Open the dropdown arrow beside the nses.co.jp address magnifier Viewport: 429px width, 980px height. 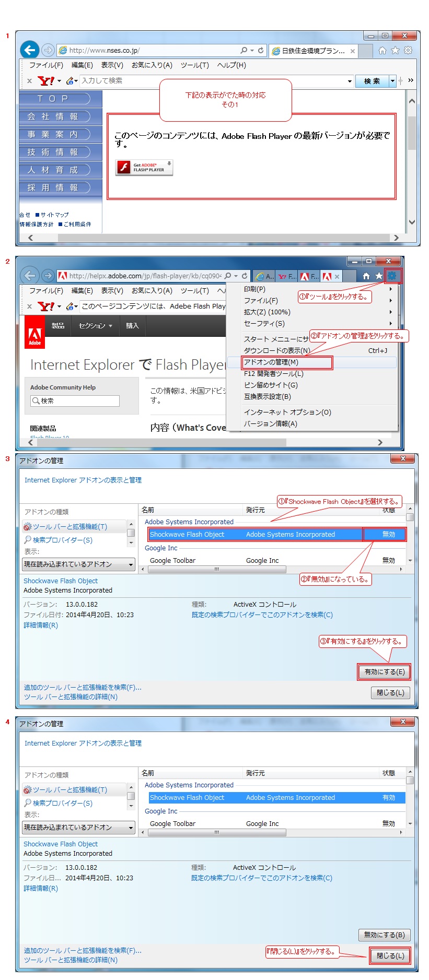click(x=252, y=51)
